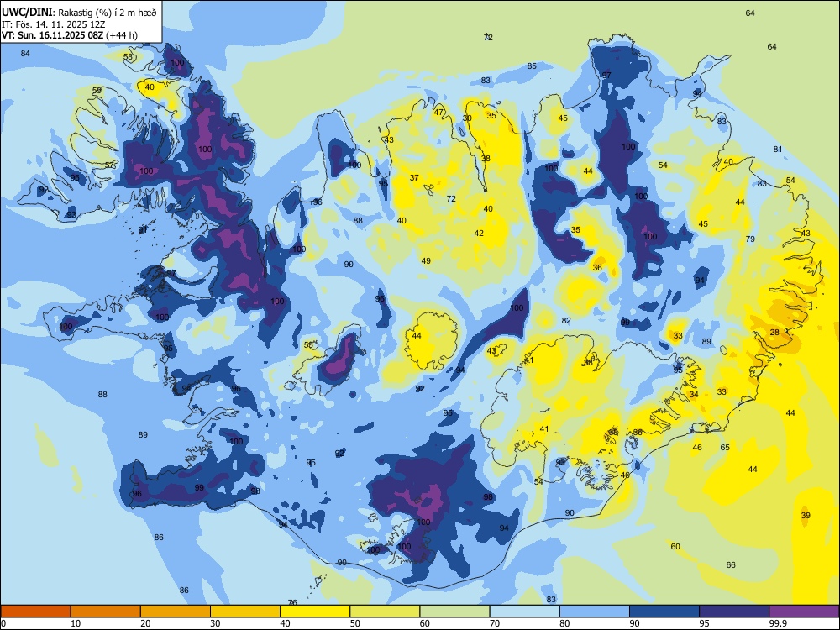The height and width of the screenshot is (630, 840).
Task: Click the humidity value '84' on the map
Action: click(25, 53)
